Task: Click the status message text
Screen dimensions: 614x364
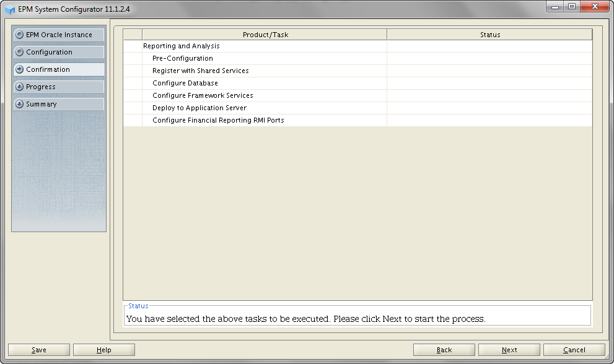Action: tap(306, 319)
